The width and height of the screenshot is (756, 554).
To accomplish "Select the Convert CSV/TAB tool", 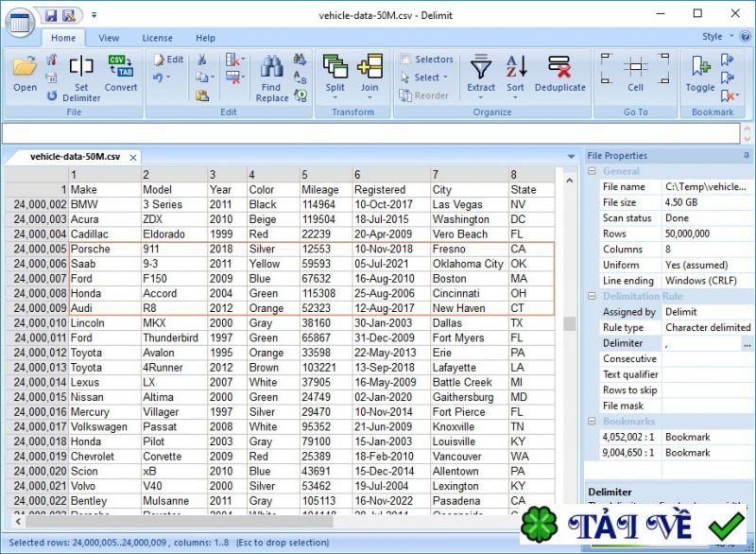I will 120,76.
